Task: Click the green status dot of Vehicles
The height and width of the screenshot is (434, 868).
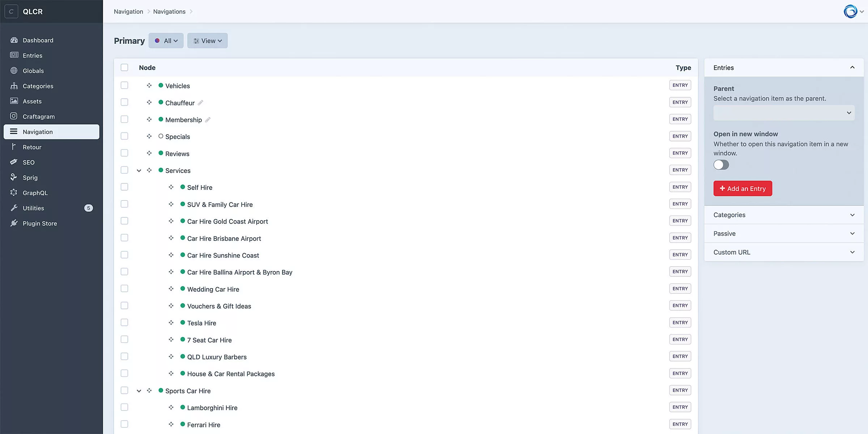Action: tap(161, 85)
